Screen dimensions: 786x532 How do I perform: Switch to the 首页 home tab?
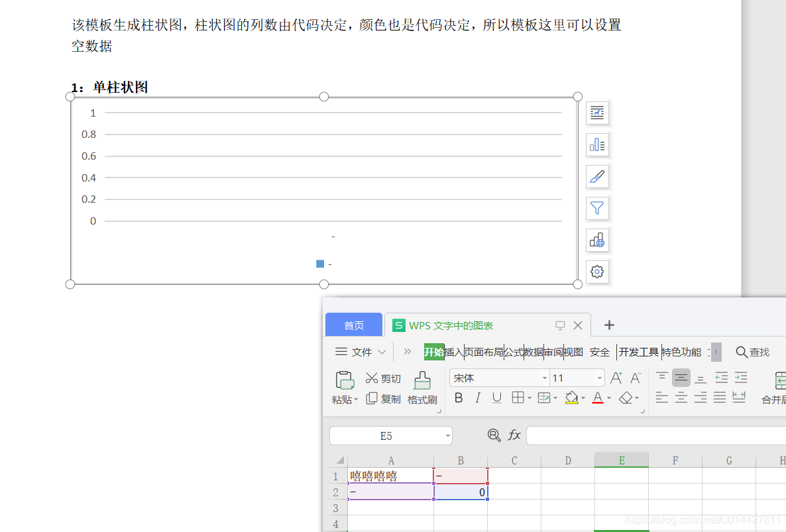[354, 325]
